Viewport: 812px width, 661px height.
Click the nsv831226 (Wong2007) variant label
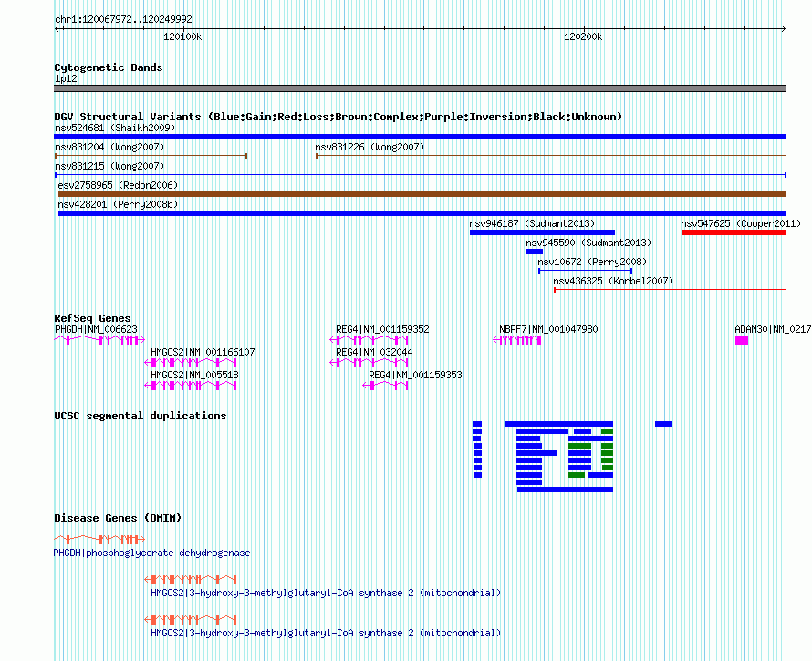pyautogui.click(x=370, y=147)
